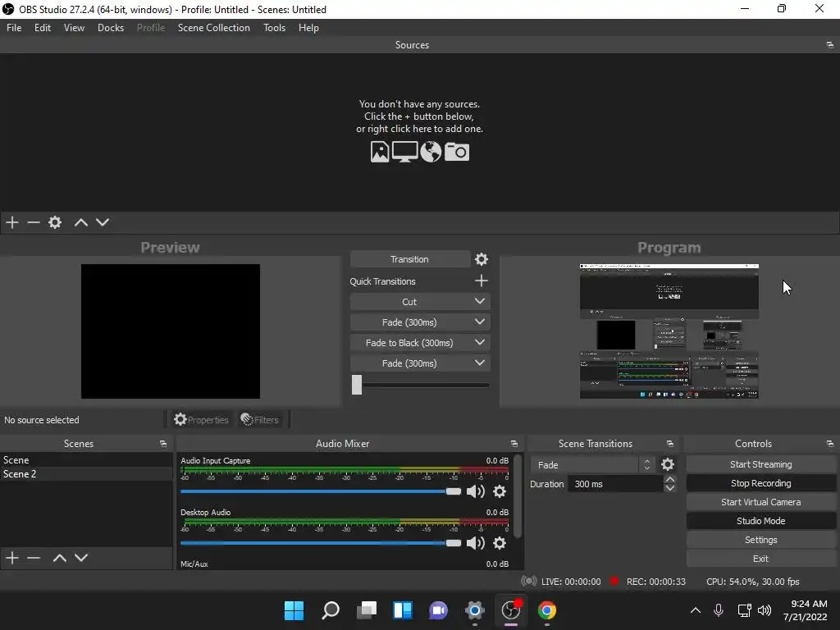Select Scene 2 in the Scenes list
Viewport: 840px width, 630px height.
coord(85,474)
